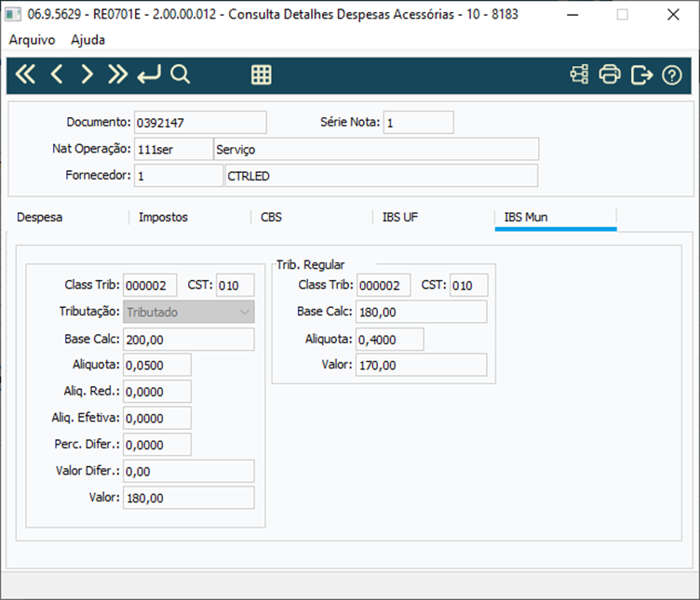The width and height of the screenshot is (700, 600).
Task: Open the search magnifier tool
Action: (181, 74)
